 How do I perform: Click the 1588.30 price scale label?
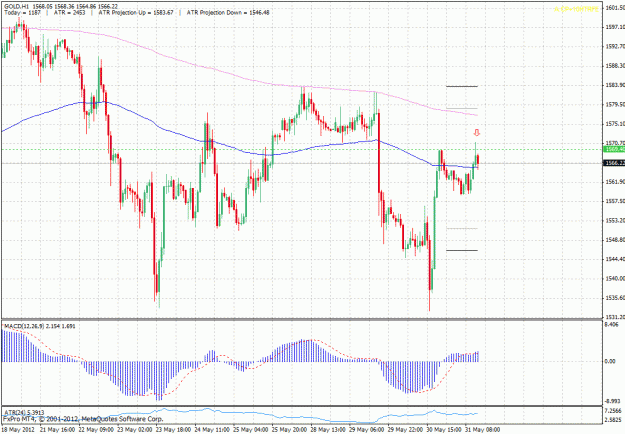[615, 66]
